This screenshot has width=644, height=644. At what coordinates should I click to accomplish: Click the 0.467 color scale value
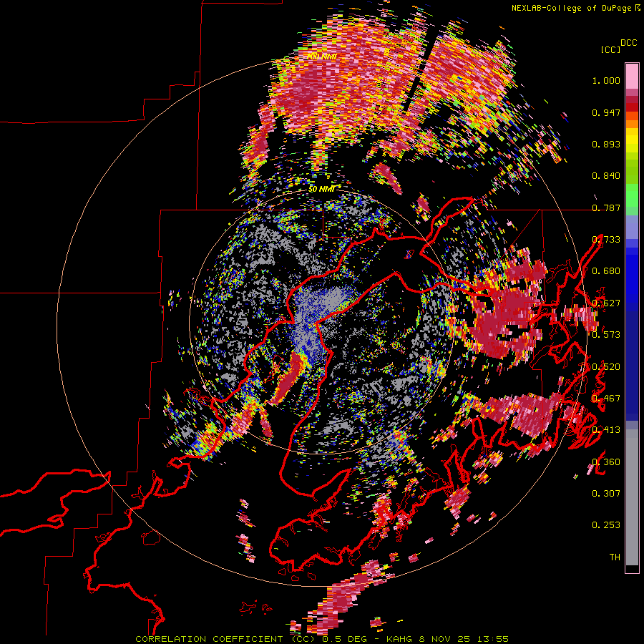606,399
